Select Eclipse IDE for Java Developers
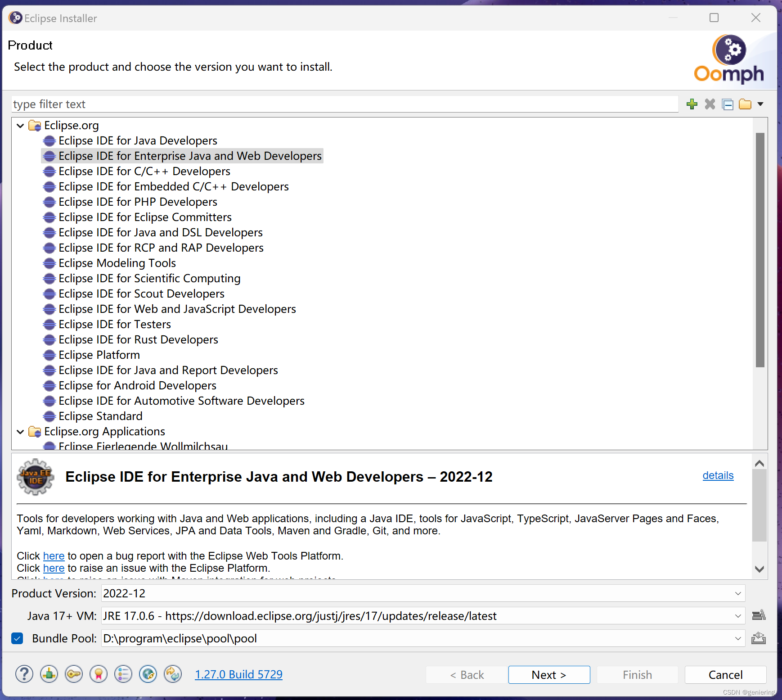Viewport: 782px width, 700px height. click(x=138, y=141)
